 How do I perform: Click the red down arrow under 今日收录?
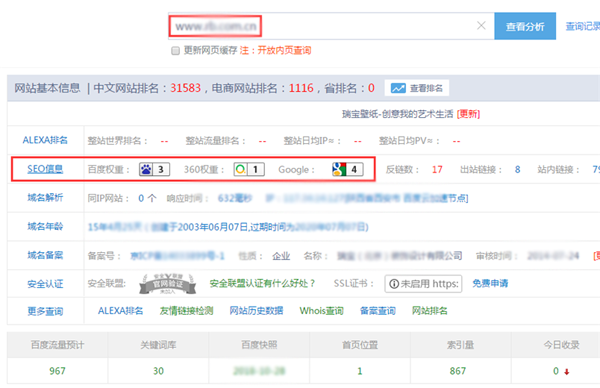click(567, 372)
